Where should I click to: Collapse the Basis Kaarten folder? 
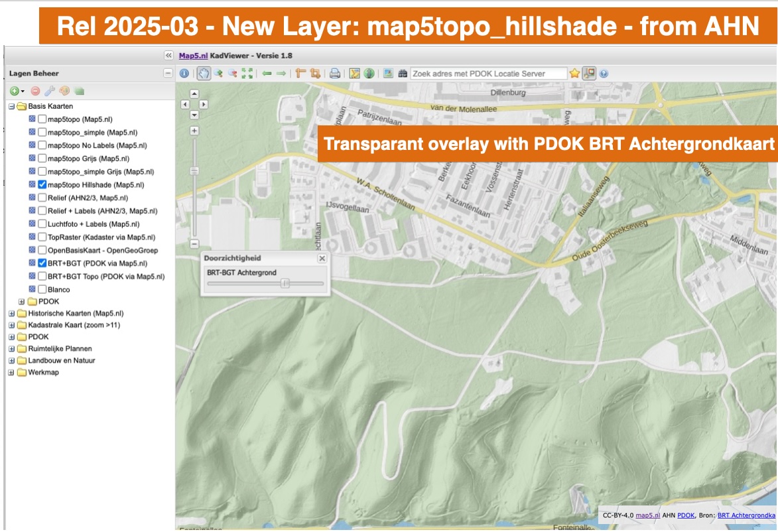coord(11,106)
